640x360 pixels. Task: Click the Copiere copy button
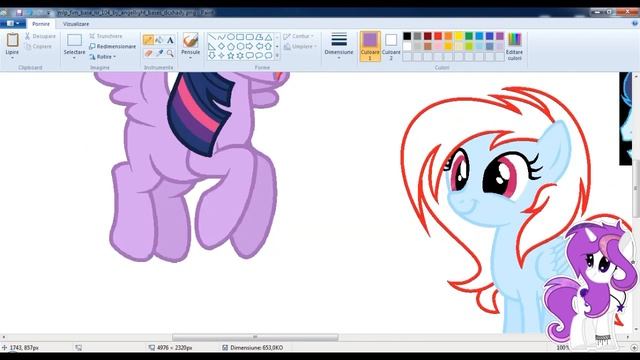(38, 47)
